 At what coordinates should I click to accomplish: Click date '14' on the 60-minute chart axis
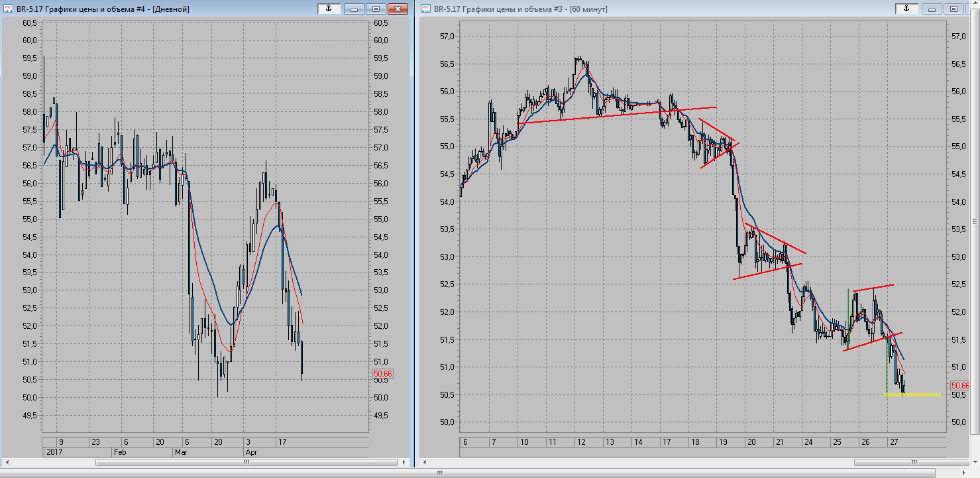(x=638, y=442)
